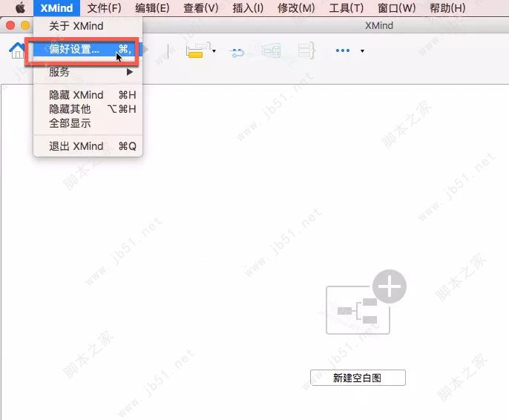
Task: Open dropdown arrow next to more icon
Action: click(362, 51)
